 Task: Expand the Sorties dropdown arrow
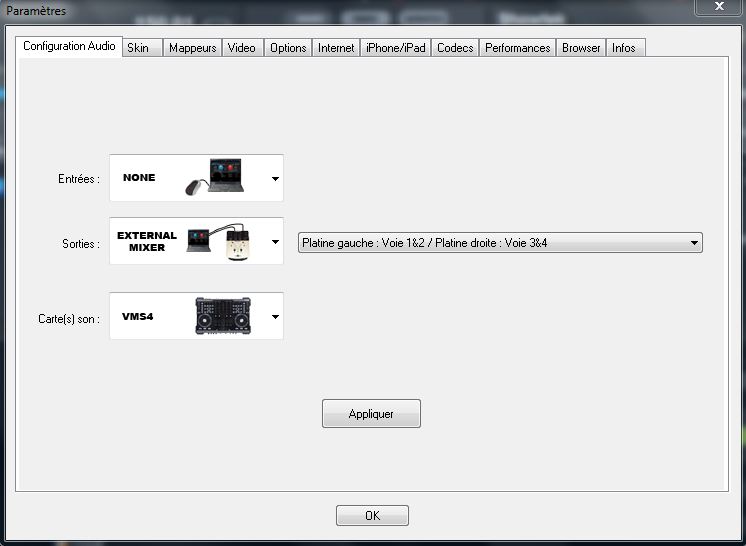(275, 243)
